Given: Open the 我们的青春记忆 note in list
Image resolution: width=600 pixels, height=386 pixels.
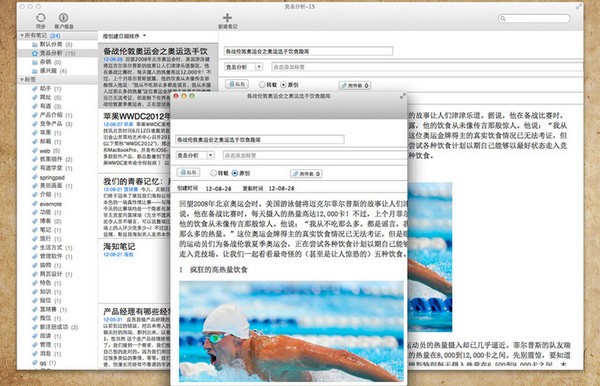Looking at the screenshot, I should point(134,206).
